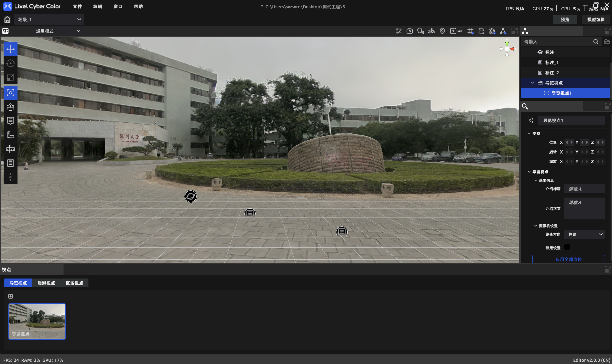
Task: Open the 场景_1 scene dropdown
Action: (x=49, y=19)
